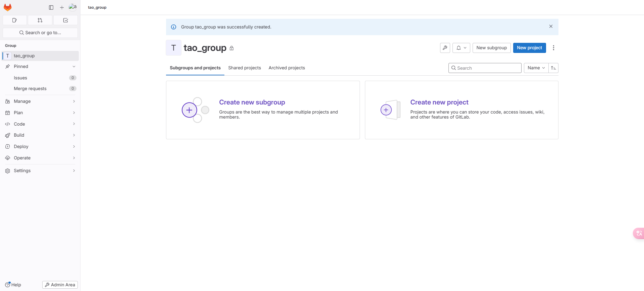The width and height of the screenshot is (644, 291).
Task: Click the Deploy icon
Action: point(7,146)
